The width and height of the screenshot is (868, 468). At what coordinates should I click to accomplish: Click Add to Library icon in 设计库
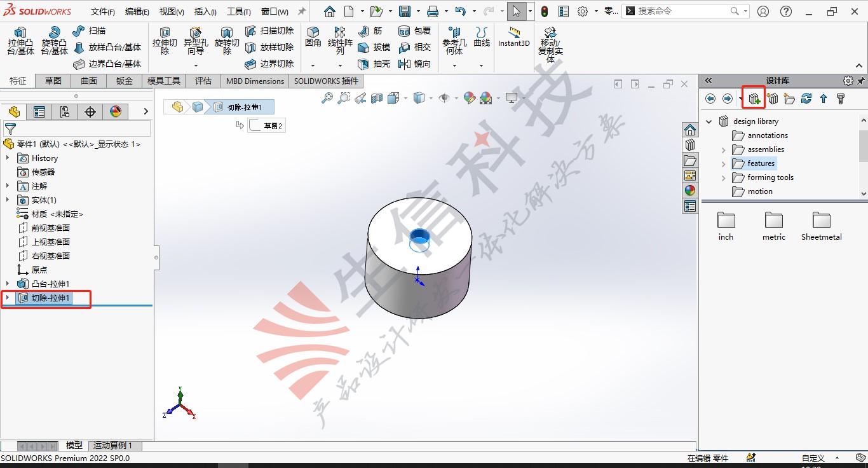click(754, 99)
